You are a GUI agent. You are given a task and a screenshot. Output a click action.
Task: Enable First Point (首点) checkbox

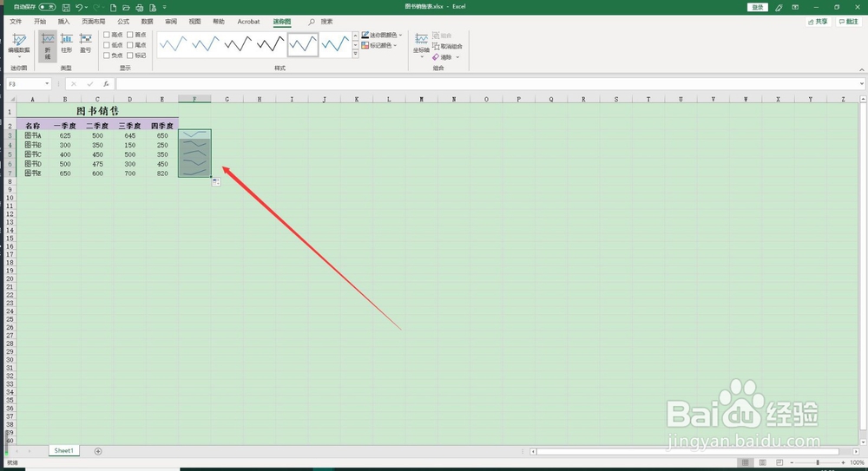click(130, 35)
